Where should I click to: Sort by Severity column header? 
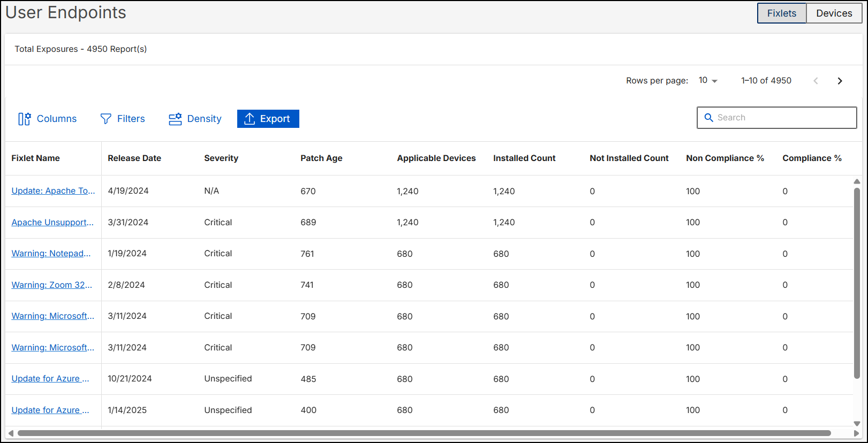tap(221, 158)
